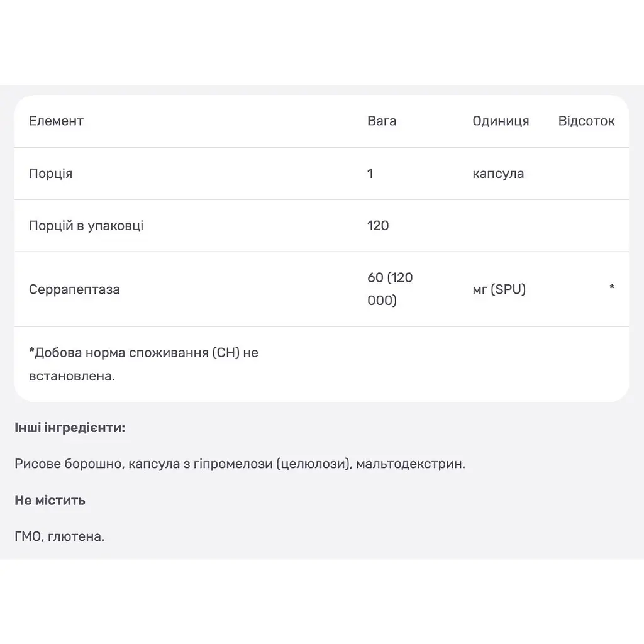Click the Не містить heading

tap(50, 500)
